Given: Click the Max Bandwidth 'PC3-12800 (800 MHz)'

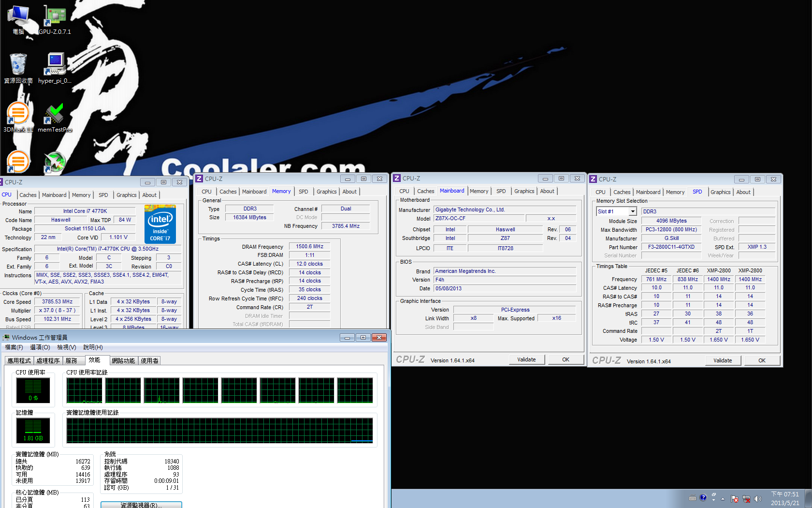Looking at the screenshot, I should click(671, 230).
